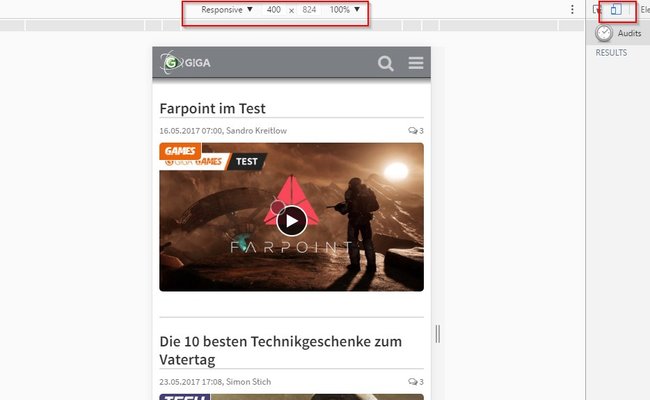The image size is (650, 400).
Task: Open the 100% zoom dropdown
Action: [x=344, y=10]
